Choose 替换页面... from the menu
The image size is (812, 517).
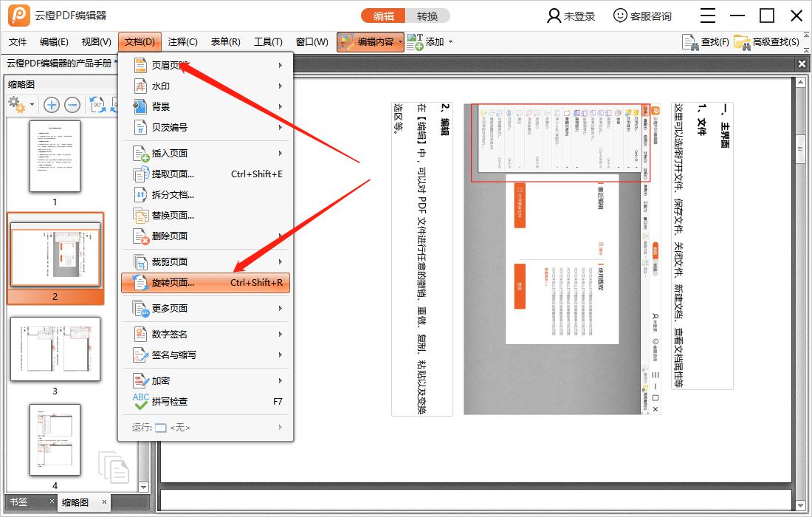[206, 216]
